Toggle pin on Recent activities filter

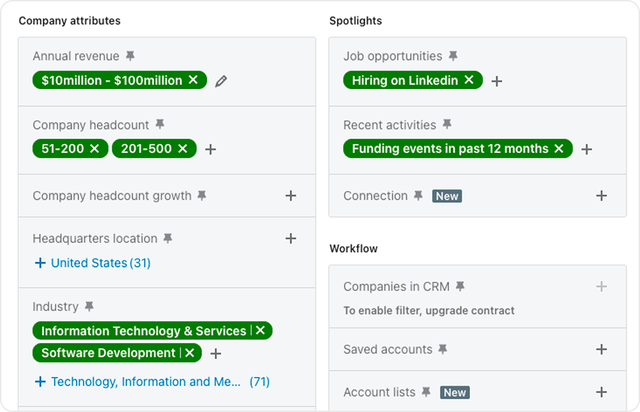tap(447, 124)
